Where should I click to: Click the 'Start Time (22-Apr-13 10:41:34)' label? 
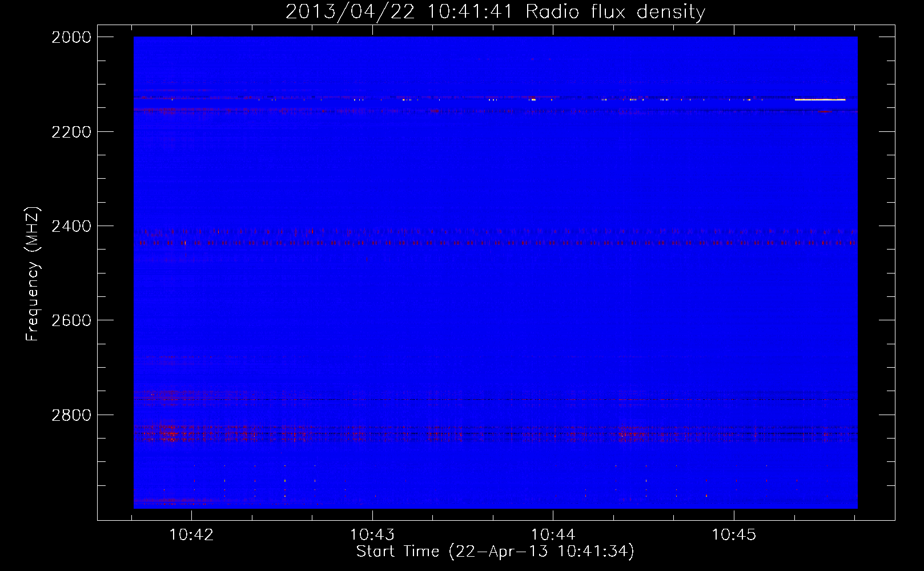tap(495, 552)
